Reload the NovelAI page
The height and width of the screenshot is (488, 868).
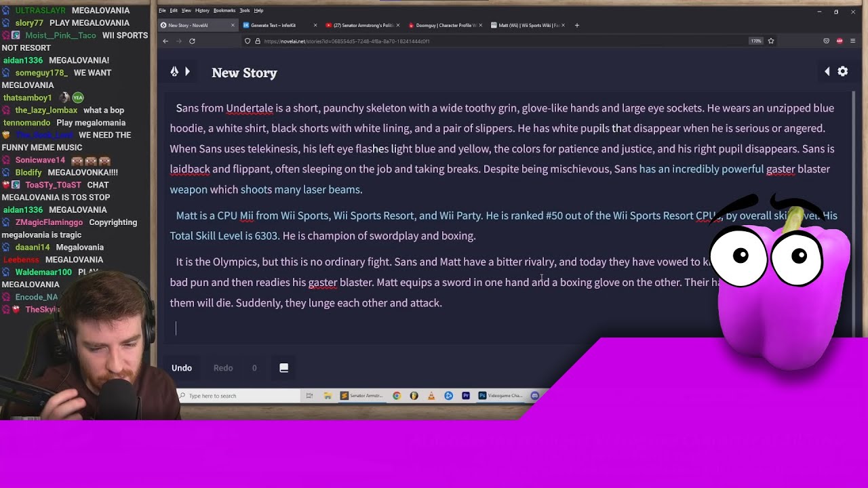tap(192, 41)
